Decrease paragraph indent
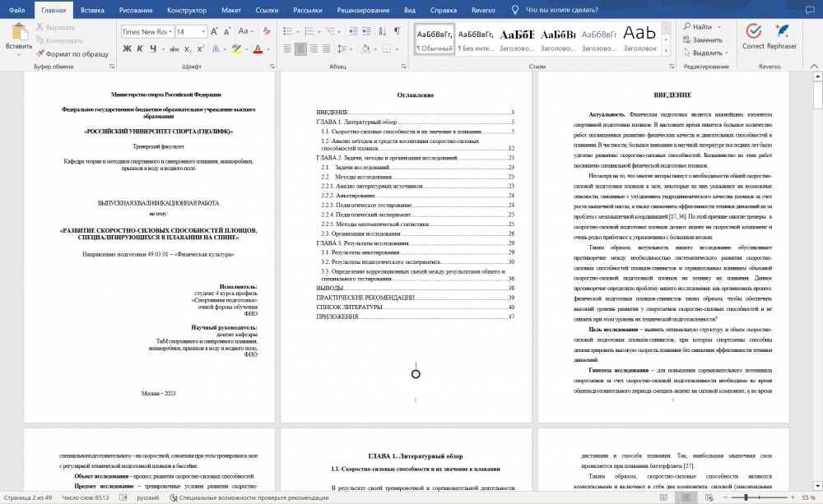Screen dimensions: 823x504 353,31
